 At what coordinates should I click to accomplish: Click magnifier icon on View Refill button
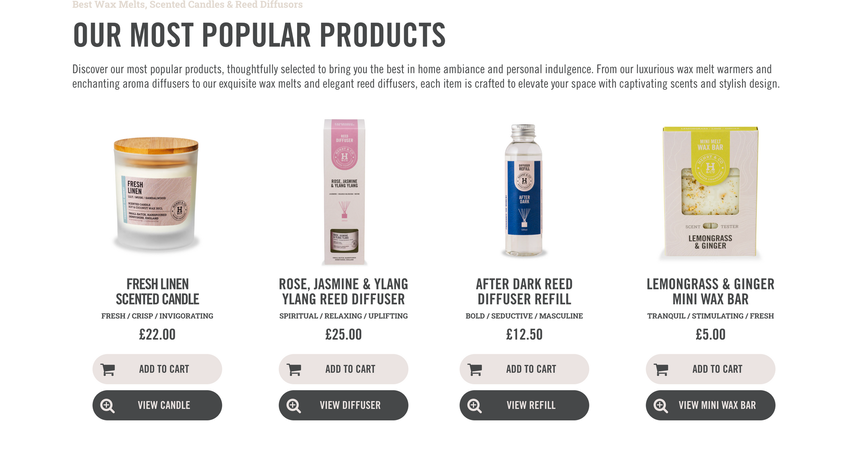pos(474,406)
